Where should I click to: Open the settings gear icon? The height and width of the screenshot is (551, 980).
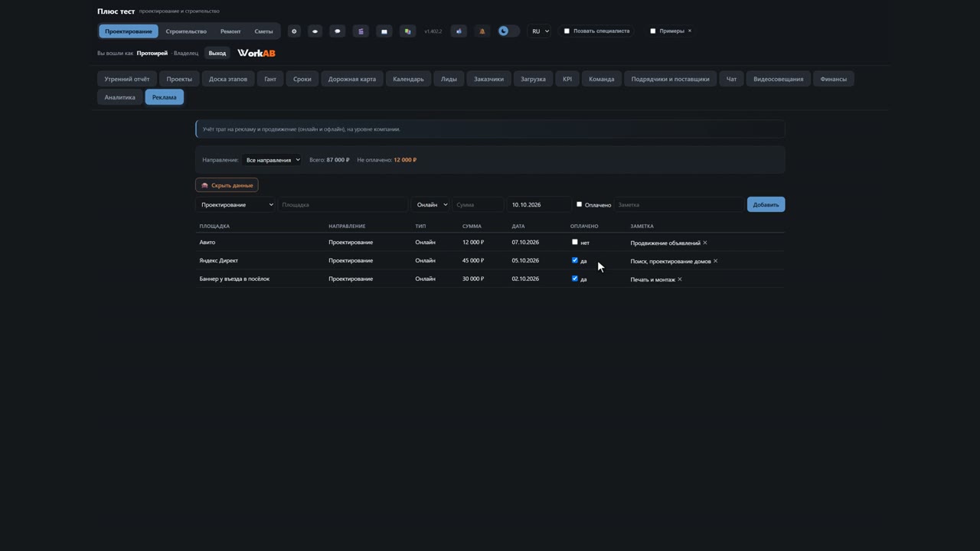294,31
